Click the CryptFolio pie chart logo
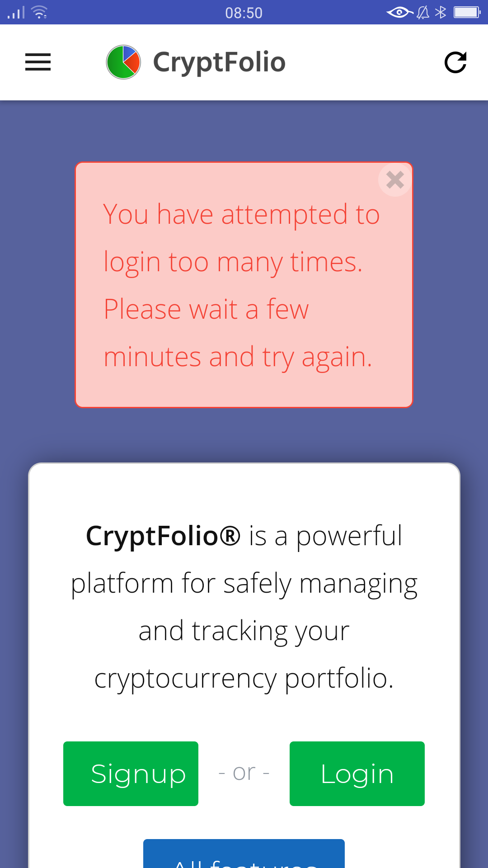 point(123,62)
